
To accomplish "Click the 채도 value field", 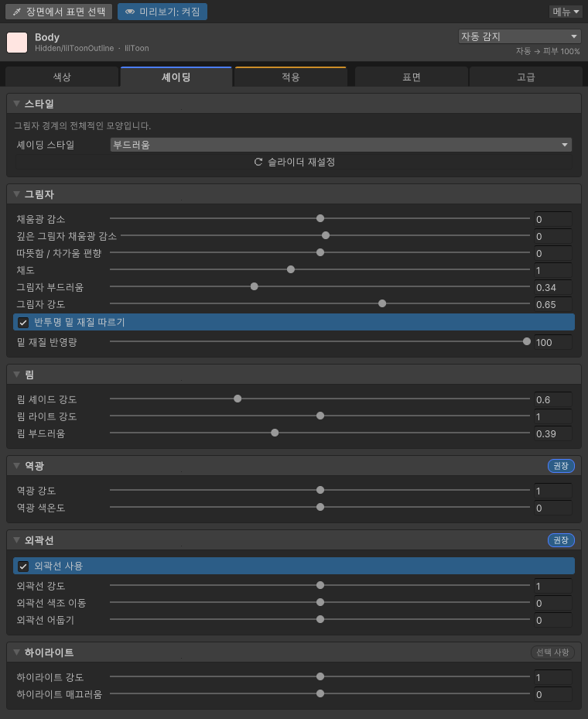I will (553, 271).
